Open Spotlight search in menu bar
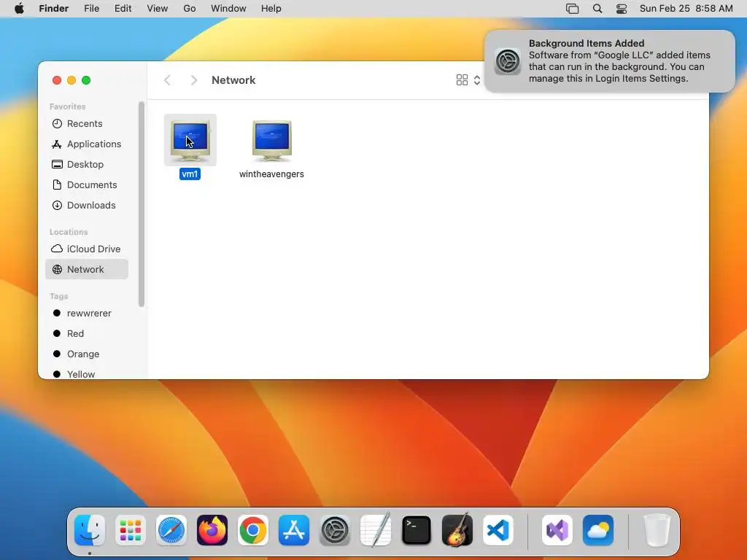This screenshot has width=747, height=560. pyautogui.click(x=597, y=9)
